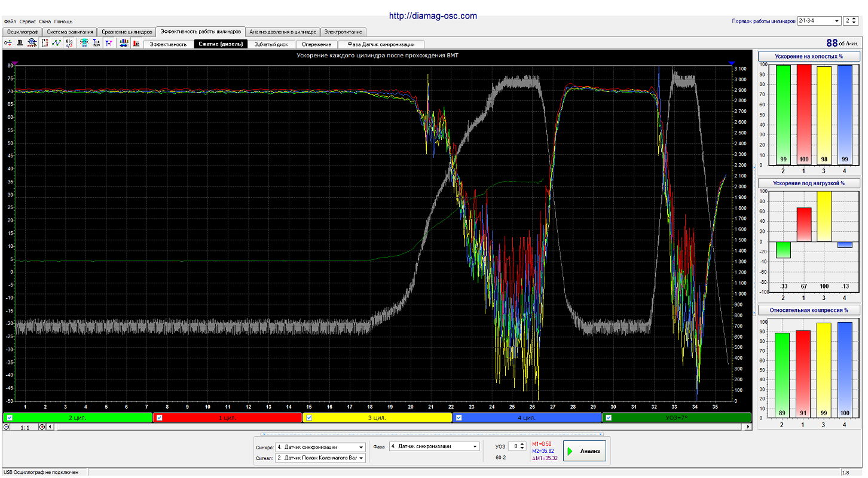The image size is (868, 478).
Task: Click the blue right marker triangle above chart
Action: point(731,62)
